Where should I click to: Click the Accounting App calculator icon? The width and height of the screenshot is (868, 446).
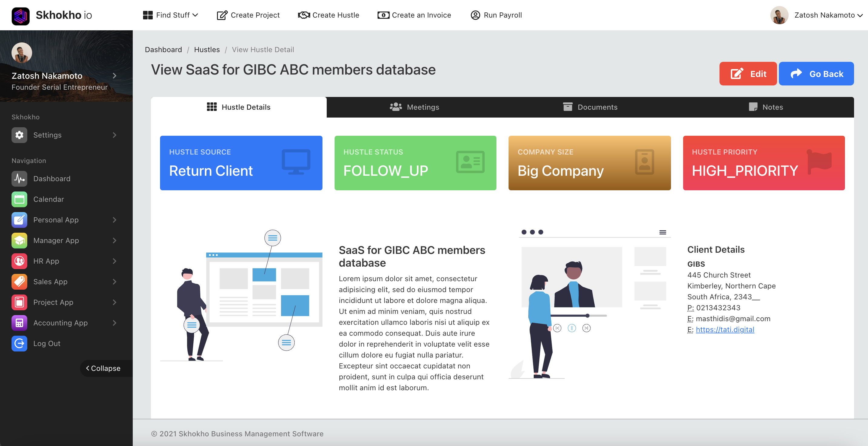[x=19, y=323]
